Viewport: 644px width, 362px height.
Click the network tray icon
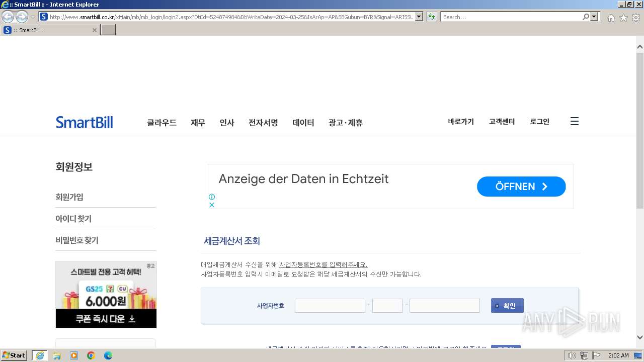tap(584, 355)
